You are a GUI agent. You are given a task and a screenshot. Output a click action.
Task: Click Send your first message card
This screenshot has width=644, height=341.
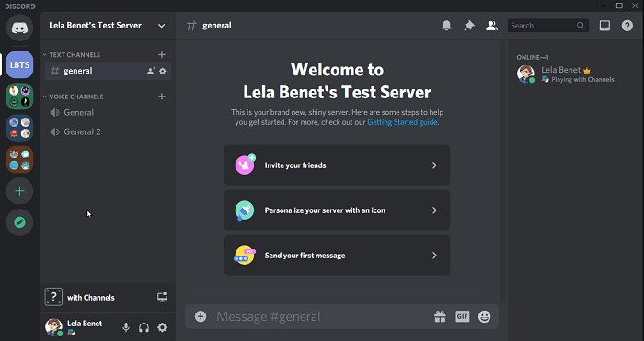tap(338, 256)
